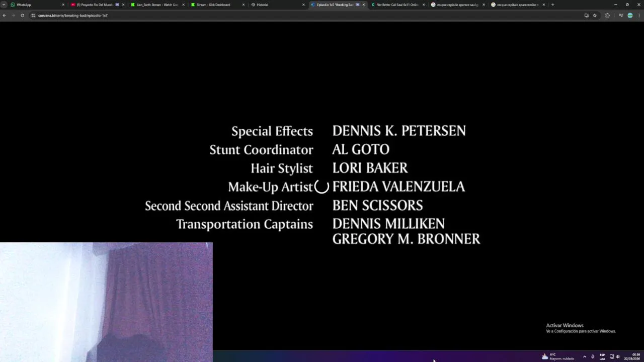Open a new browser tab

click(552, 5)
